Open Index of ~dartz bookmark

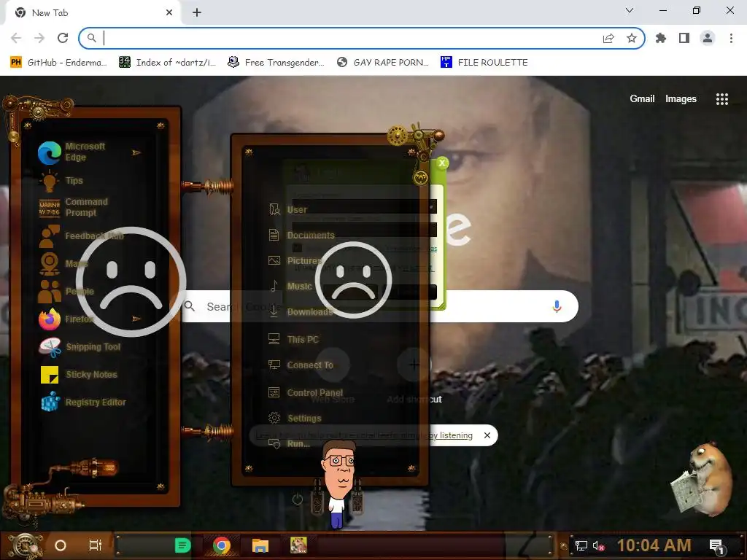click(x=167, y=63)
